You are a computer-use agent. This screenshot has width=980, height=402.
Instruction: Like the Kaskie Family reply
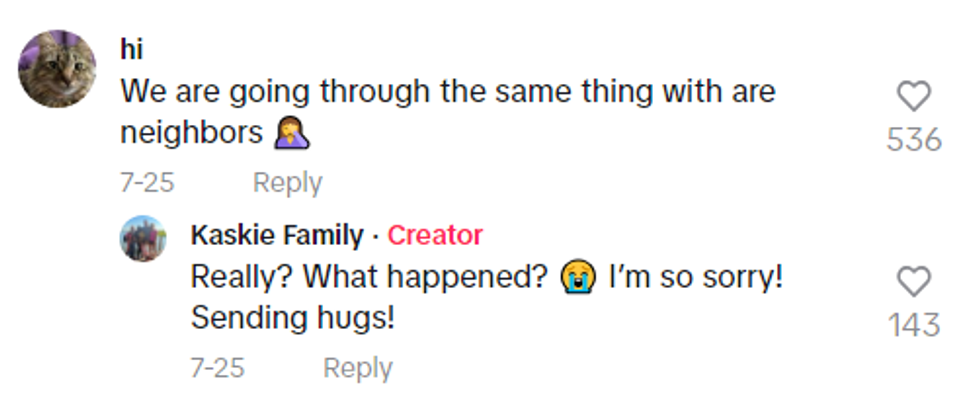913,282
